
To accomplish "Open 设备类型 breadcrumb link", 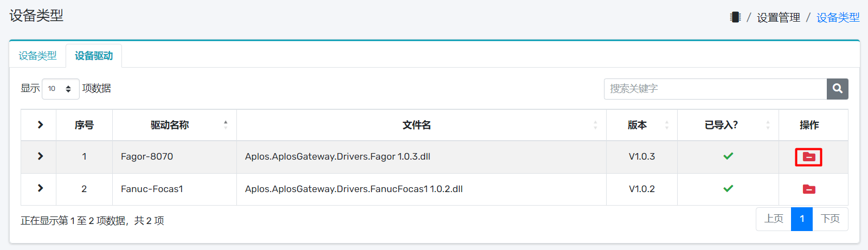I will pos(838,18).
